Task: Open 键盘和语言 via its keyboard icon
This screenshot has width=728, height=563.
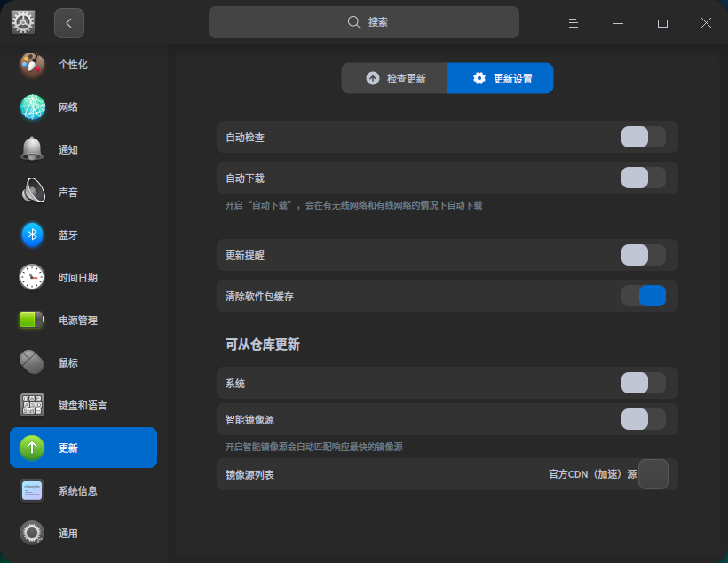Action: click(x=32, y=405)
